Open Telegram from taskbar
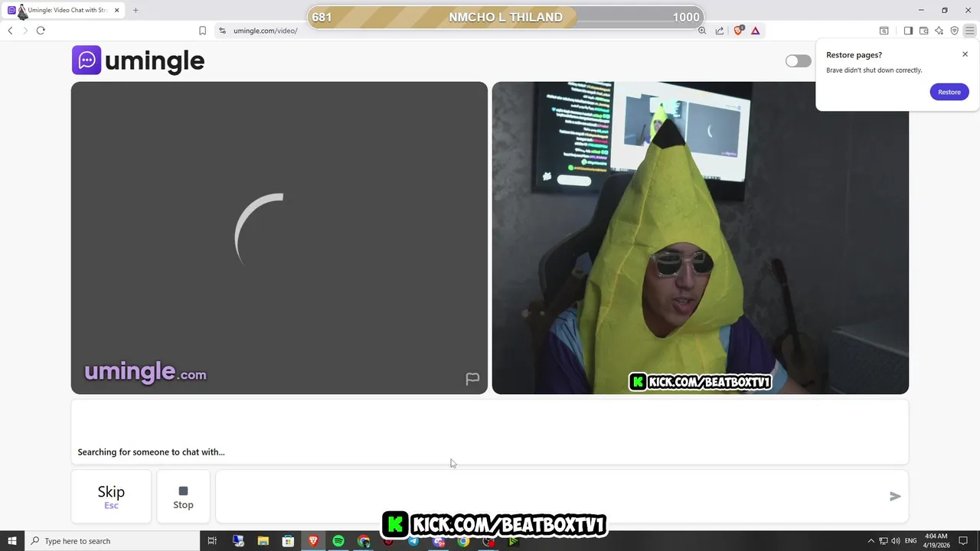This screenshot has height=551, width=980. coord(413,541)
